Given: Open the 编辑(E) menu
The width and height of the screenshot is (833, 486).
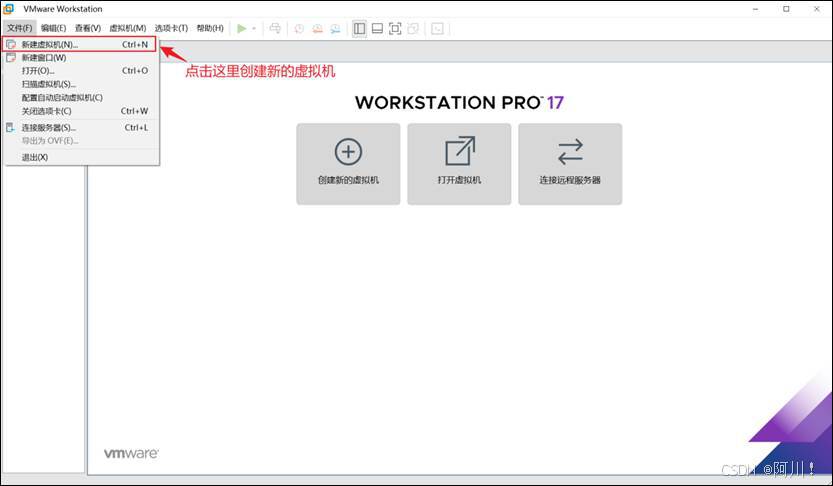Looking at the screenshot, I should [x=54, y=28].
